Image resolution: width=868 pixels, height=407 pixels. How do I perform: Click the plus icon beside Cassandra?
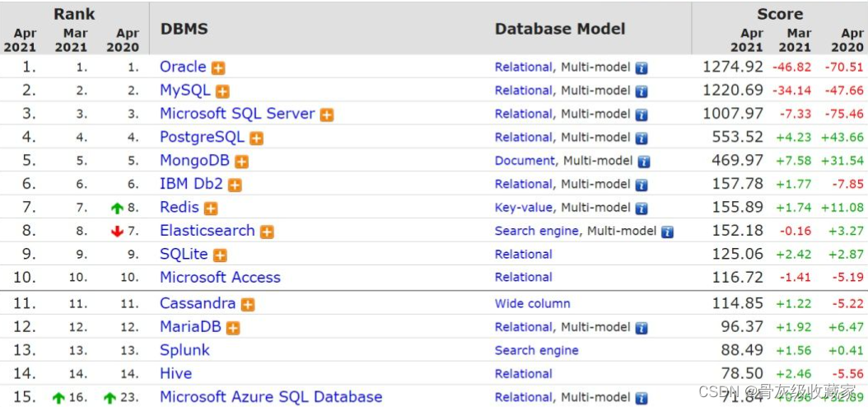coord(248,305)
